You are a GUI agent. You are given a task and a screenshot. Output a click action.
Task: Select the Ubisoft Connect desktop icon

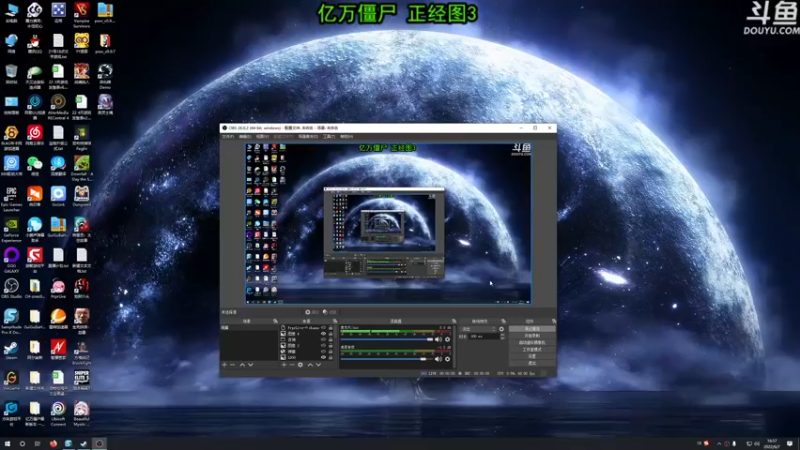[58, 413]
